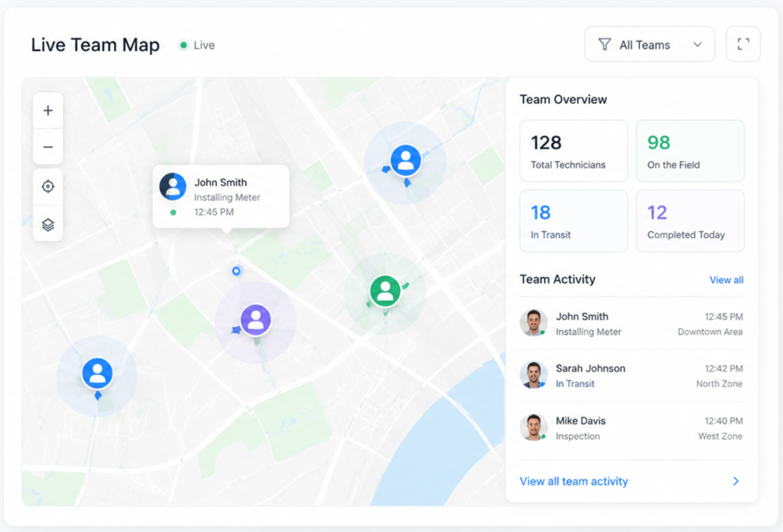783x532 pixels.
Task: Click the Team Activity heading
Action: 557,279
